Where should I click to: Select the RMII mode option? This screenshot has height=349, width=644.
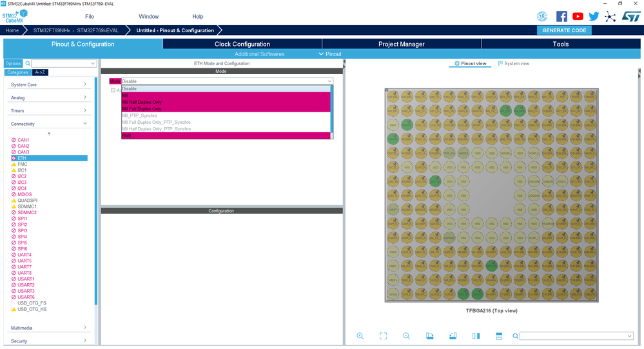(x=226, y=135)
